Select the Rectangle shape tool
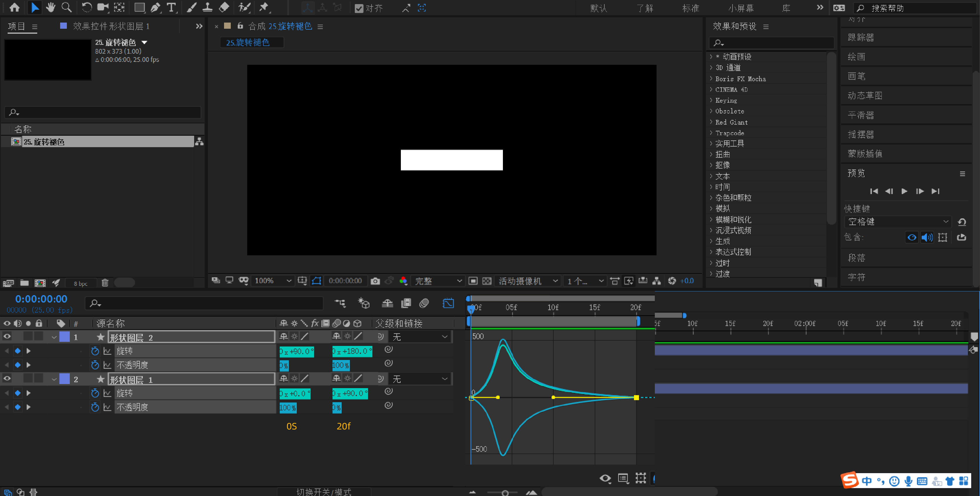The width and height of the screenshot is (980, 496). 139,8
